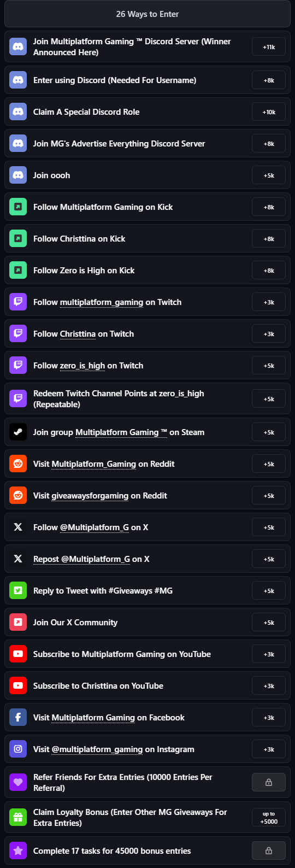Expand Join Our X Community entry
This screenshot has height=868, width=295.
[147, 623]
